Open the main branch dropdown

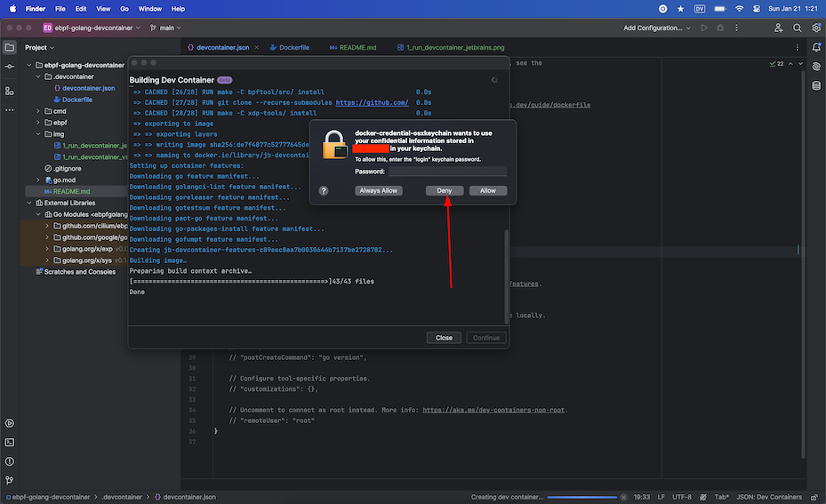165,28
